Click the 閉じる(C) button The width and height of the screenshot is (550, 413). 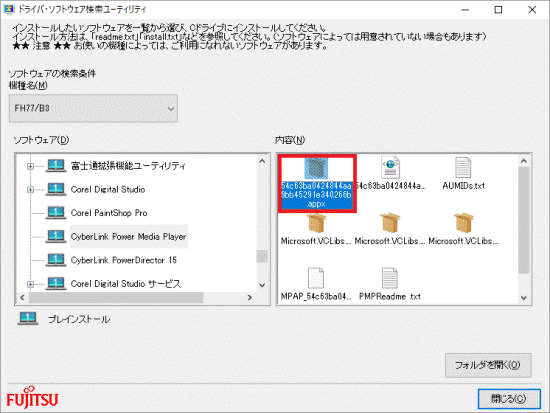point(509,399)
